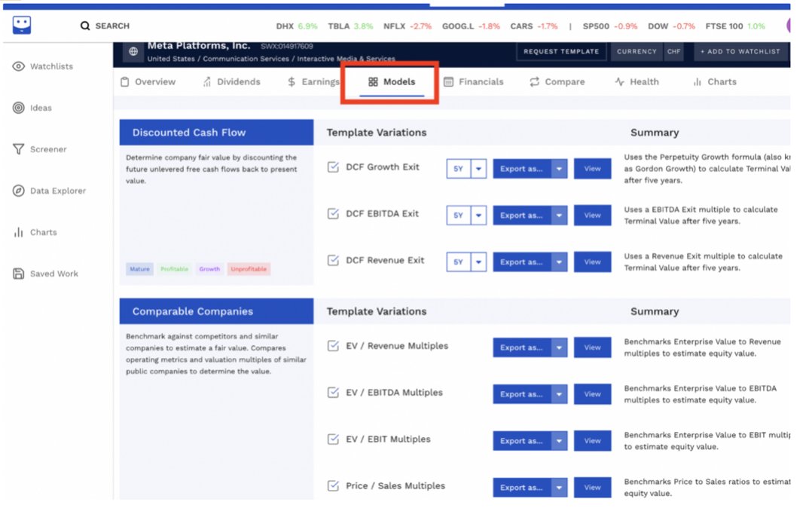Click the NFLX ticker in the top bar
The height and width of the screenshot is (511, 812).
[x=408, y=26]
